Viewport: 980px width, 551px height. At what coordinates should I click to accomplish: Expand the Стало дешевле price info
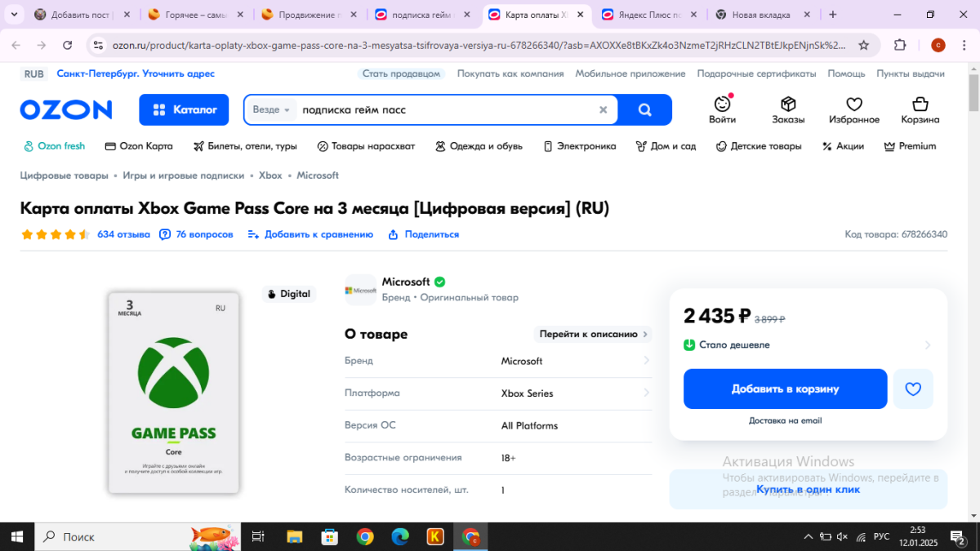(808, 345)
